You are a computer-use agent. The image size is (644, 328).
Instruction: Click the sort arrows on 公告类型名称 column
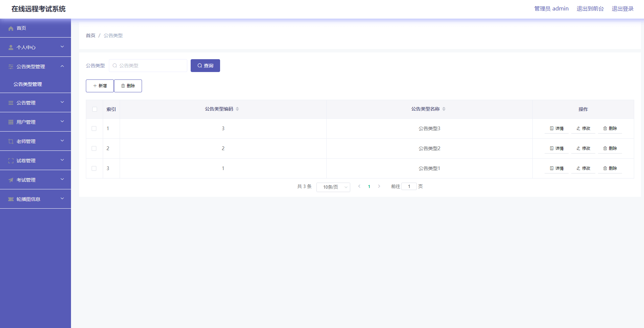click(x=444, y=109)
